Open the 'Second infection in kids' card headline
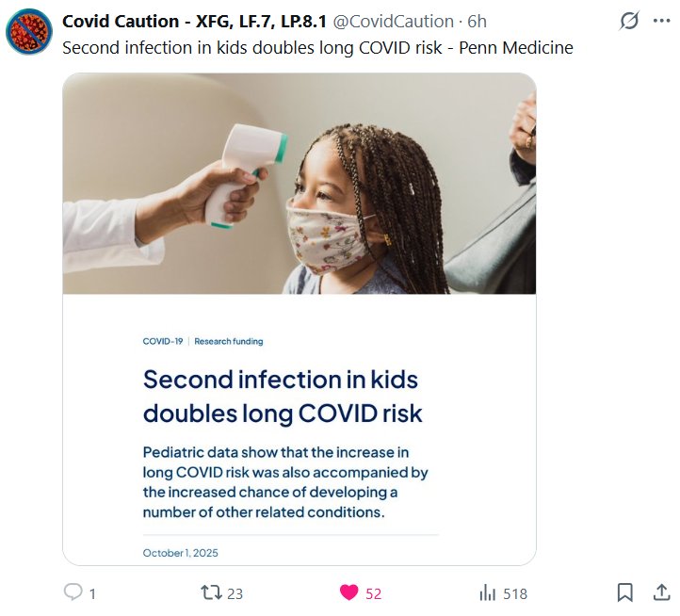680x616 pixels. coord(283,396)
